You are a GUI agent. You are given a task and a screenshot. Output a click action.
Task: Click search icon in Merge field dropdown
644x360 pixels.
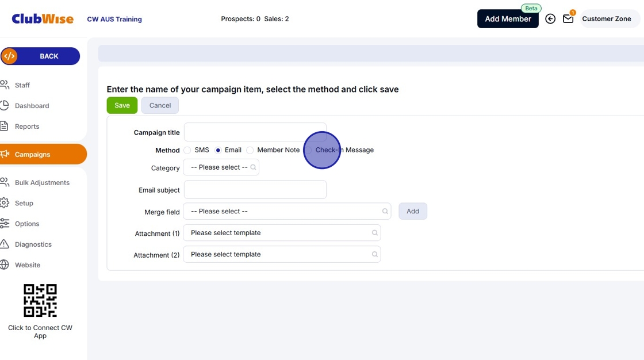click(385, 211)
